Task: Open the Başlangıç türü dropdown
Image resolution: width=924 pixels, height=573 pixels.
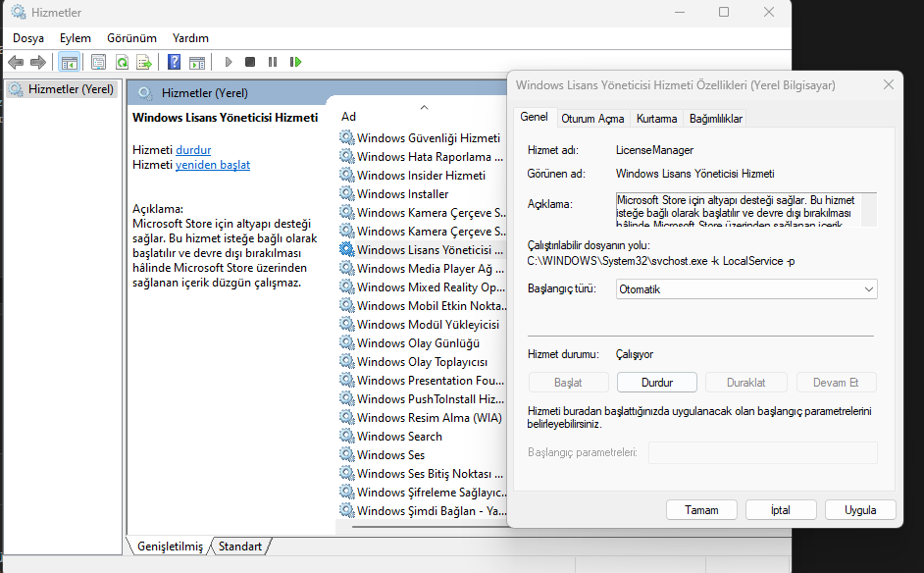Action: [746, 289]
